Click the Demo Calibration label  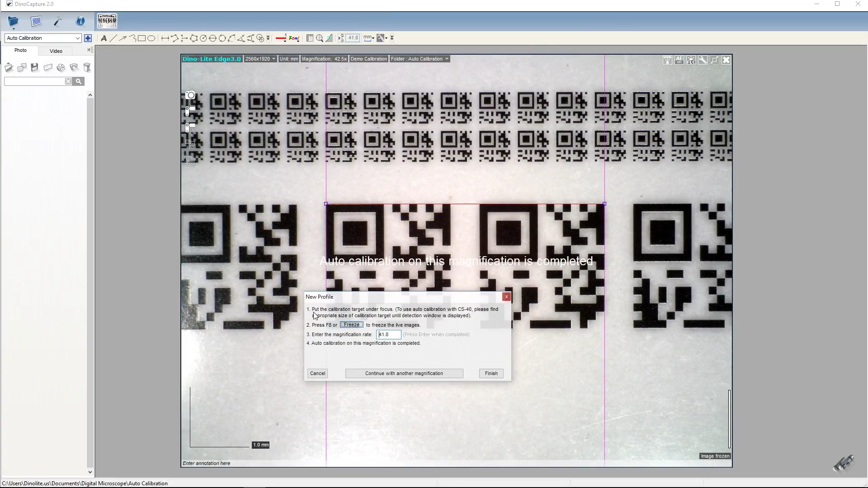(x=368, y=59)
